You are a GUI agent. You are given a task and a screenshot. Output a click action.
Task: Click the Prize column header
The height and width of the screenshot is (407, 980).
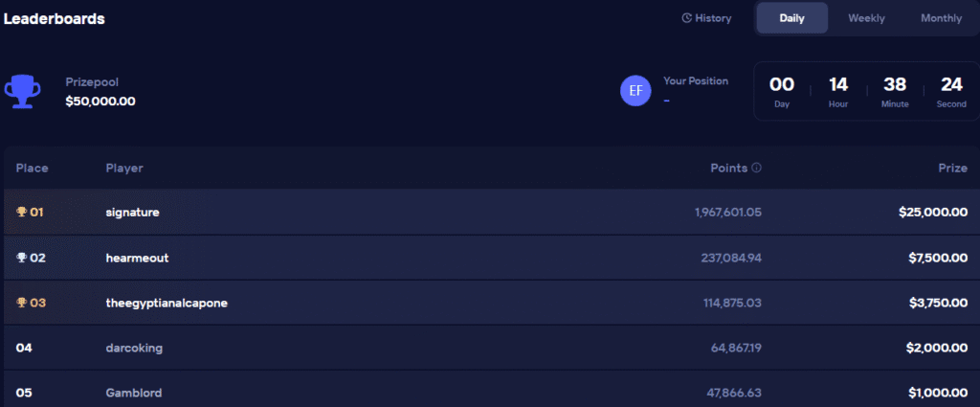952,168
